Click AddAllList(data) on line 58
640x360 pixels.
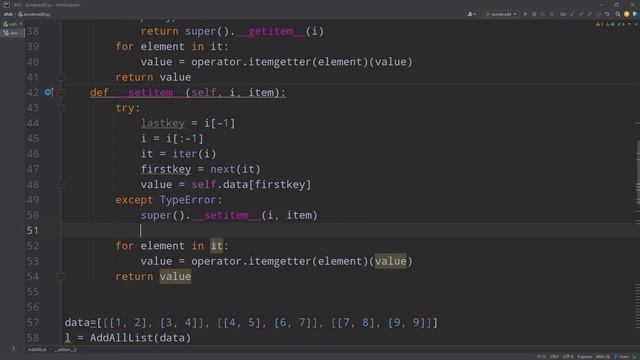tap(140, 338)
